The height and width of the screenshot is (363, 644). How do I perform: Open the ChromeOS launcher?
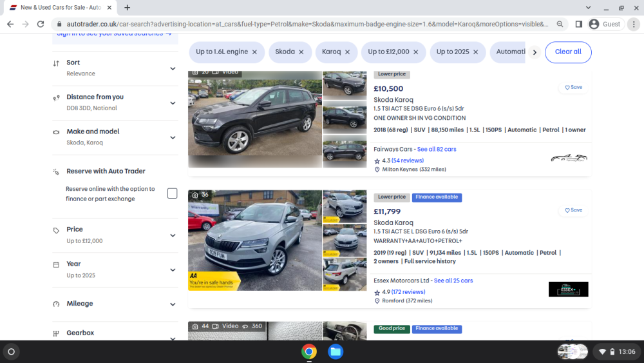tap(12, 351)
